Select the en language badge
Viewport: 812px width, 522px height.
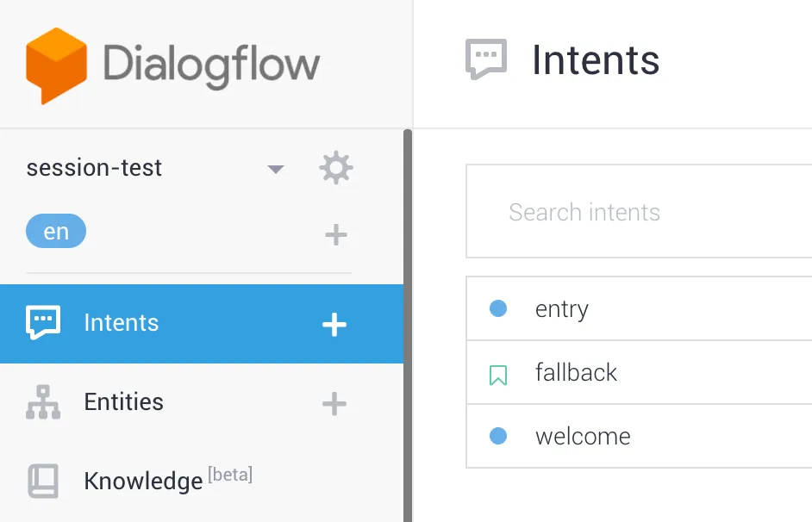(x=56, y=232)
